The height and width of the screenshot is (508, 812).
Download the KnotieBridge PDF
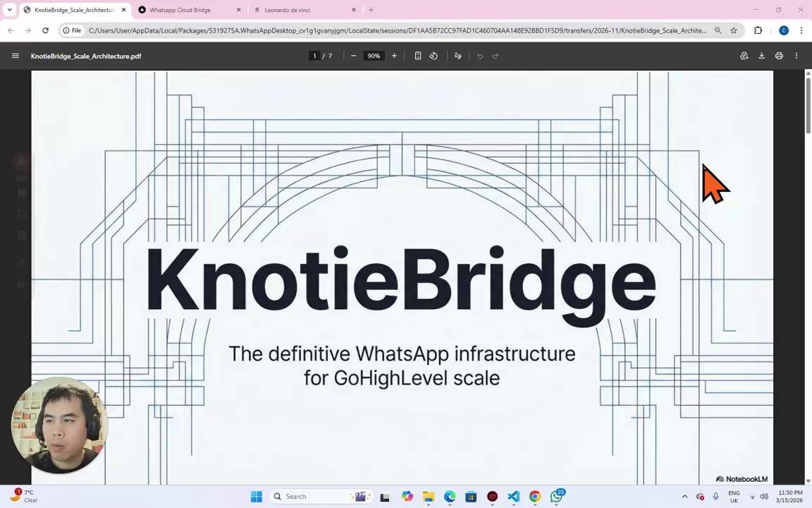[x=762, y=56]
